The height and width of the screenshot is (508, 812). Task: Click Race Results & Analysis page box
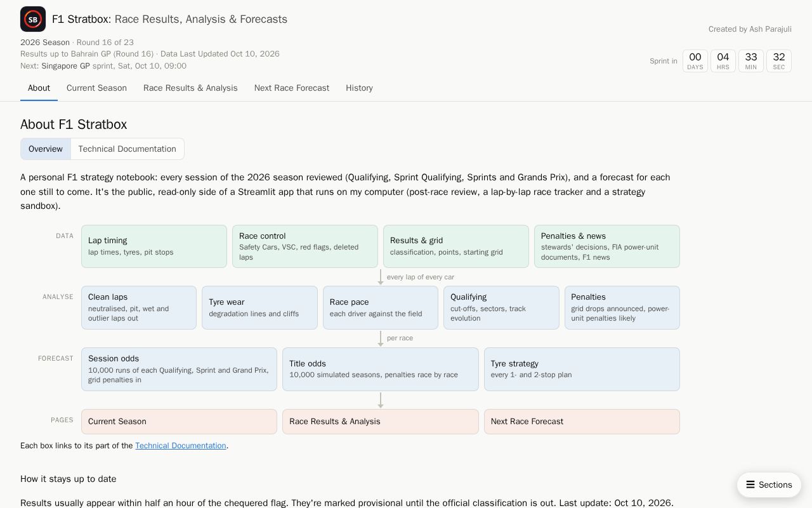tap(381, 422)
